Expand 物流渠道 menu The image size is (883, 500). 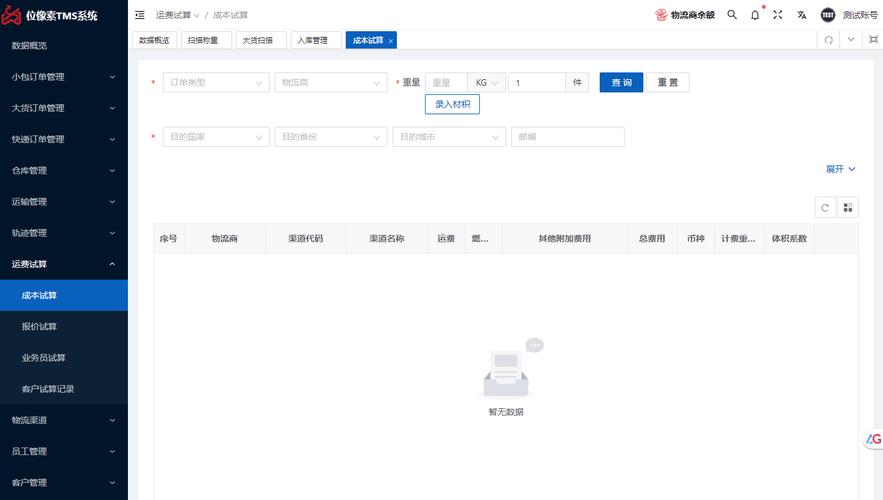click(64, 420)
